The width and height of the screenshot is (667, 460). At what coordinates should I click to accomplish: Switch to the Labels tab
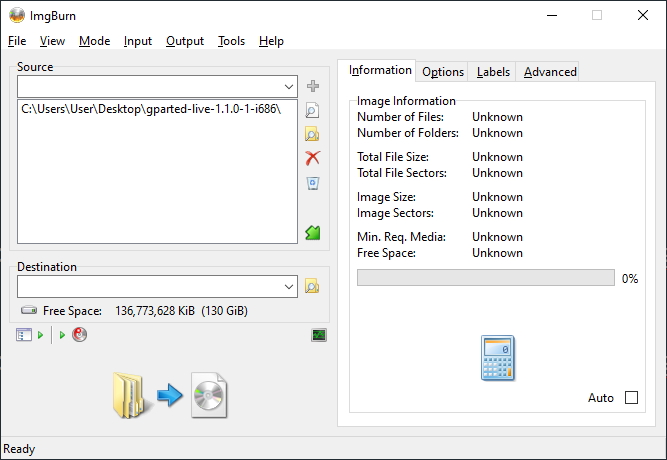tap(493, 72)
